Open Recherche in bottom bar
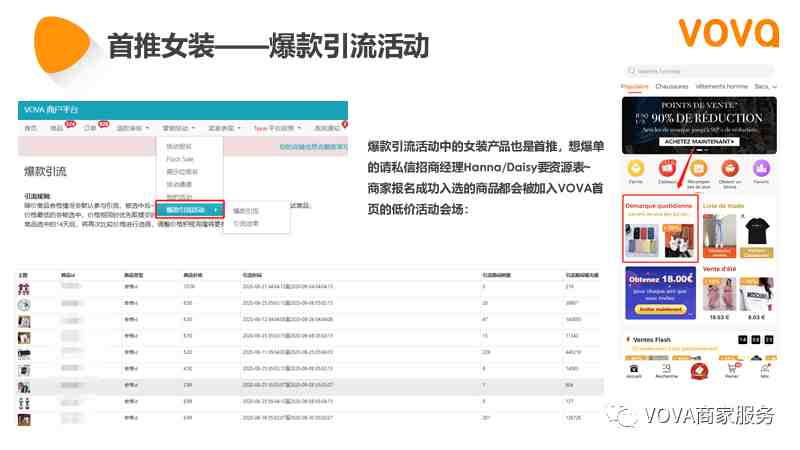 coord(666,371)
